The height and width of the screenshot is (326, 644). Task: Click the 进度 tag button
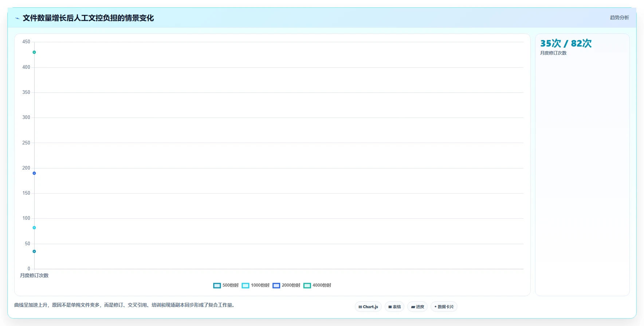(x=417, y=307)
